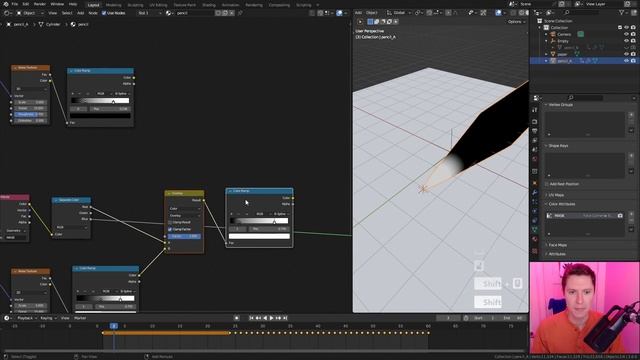The width and height of the screenshot is (640, 360).
Task: Click the new material duplicate icon
Action: [x=225, y=13]
